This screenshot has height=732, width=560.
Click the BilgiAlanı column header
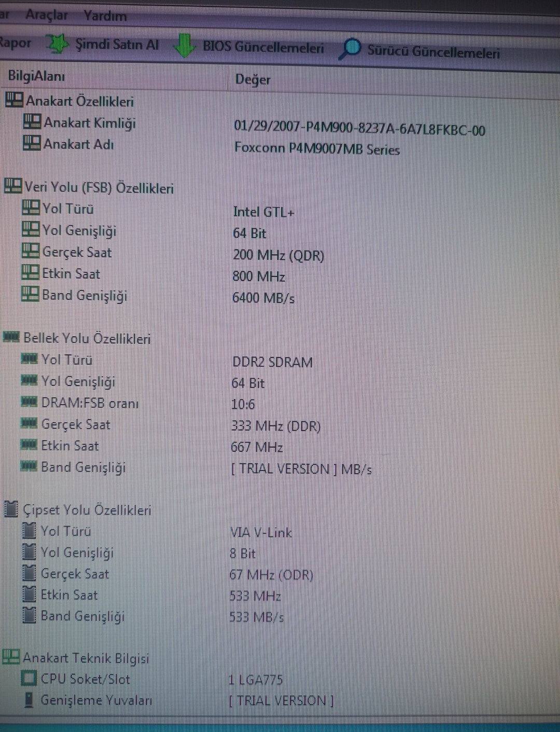tap(36, 76)
